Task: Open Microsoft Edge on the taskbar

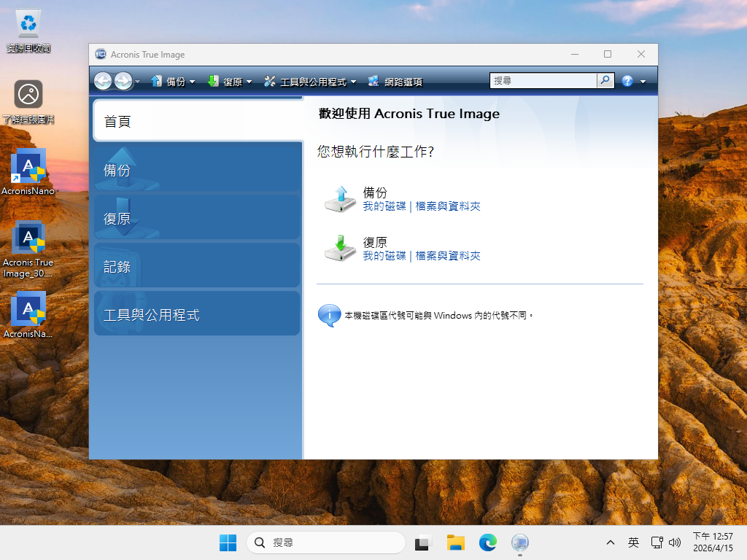Action: coord(488,542)
